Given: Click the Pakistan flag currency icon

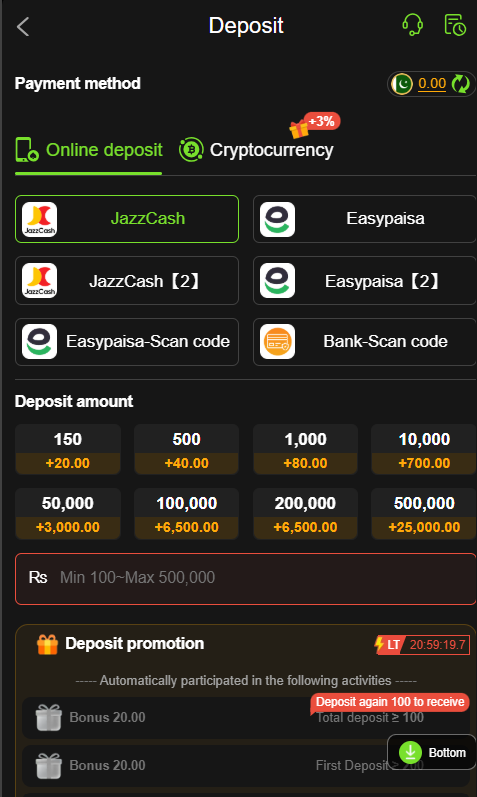Looking at the screenshot, I should coord(402,84).
